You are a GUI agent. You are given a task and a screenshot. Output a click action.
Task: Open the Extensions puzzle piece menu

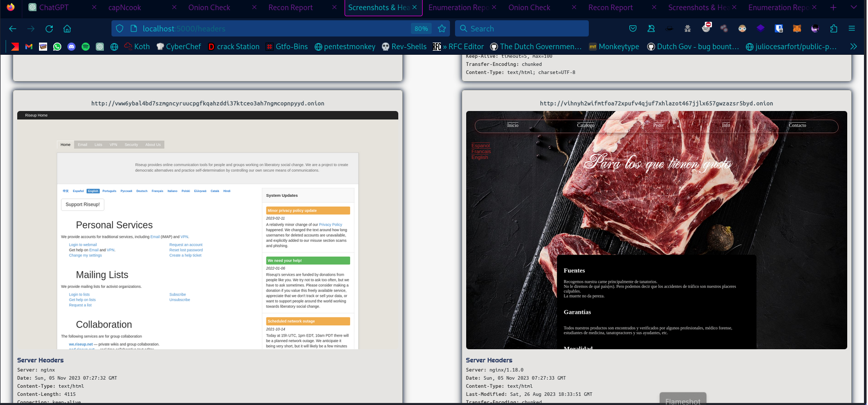point(834,29)
